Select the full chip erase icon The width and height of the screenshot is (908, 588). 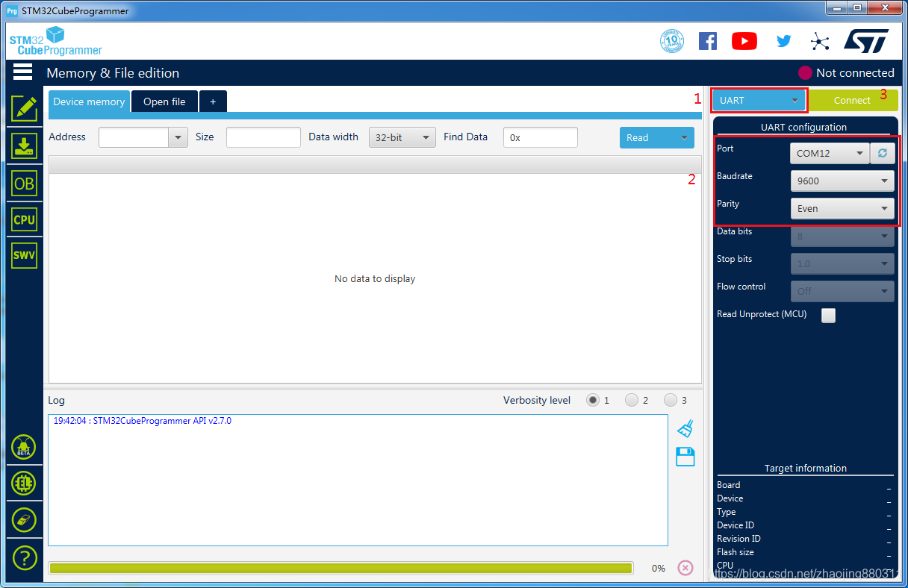click(x=24, y=520)
